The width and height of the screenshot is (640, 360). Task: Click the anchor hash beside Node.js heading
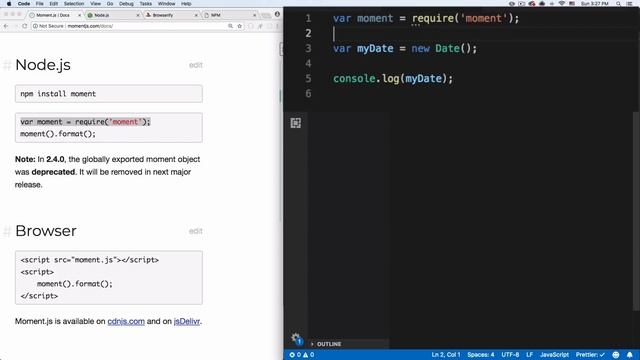click(x=7, y=65)
